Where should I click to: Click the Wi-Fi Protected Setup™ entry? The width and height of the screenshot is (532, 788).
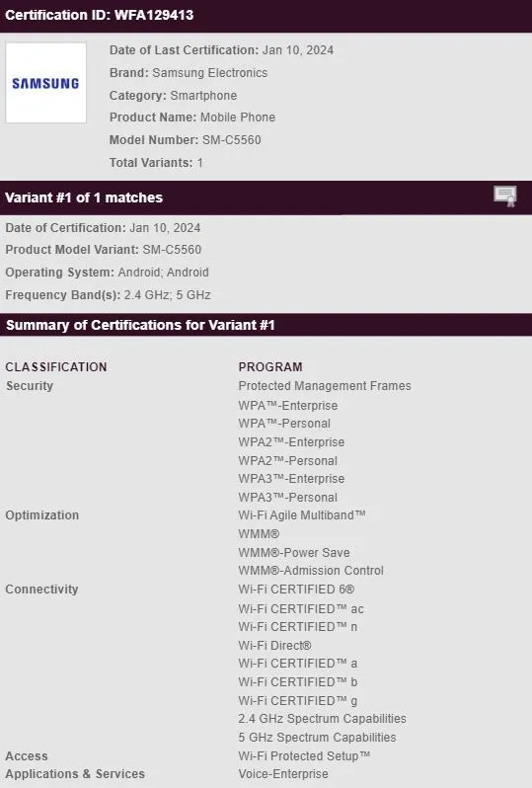point(304,755)
